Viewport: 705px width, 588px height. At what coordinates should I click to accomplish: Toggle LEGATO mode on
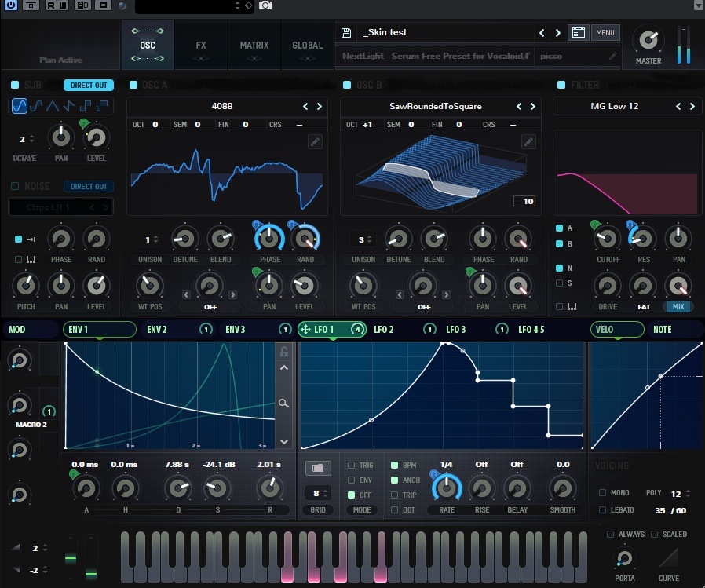(603, 509)
